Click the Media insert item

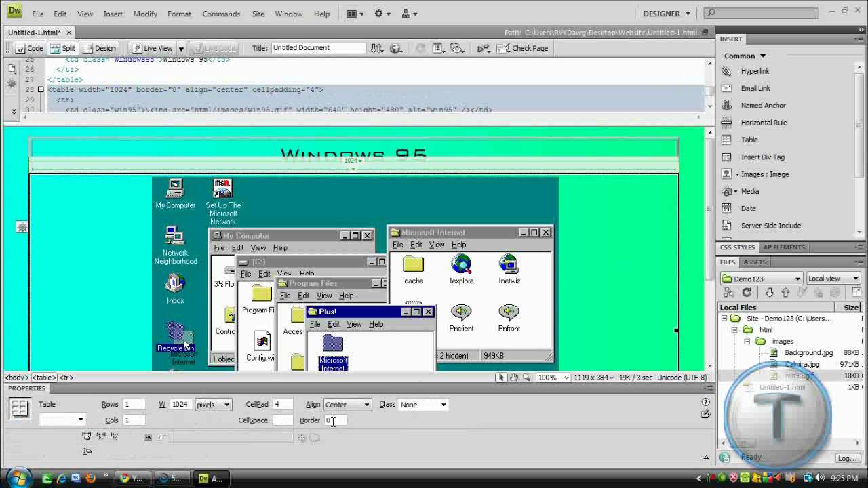[749, 191]
